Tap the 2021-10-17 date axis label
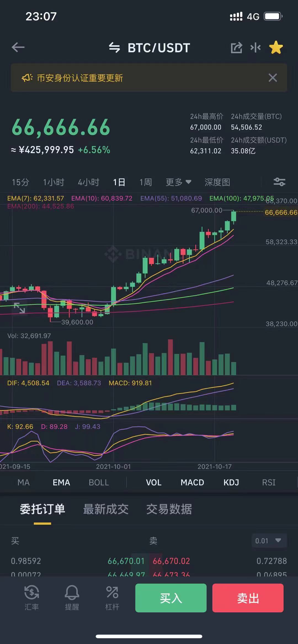The image size is (298, 644). pyautogui.click(x=215, y=467)
